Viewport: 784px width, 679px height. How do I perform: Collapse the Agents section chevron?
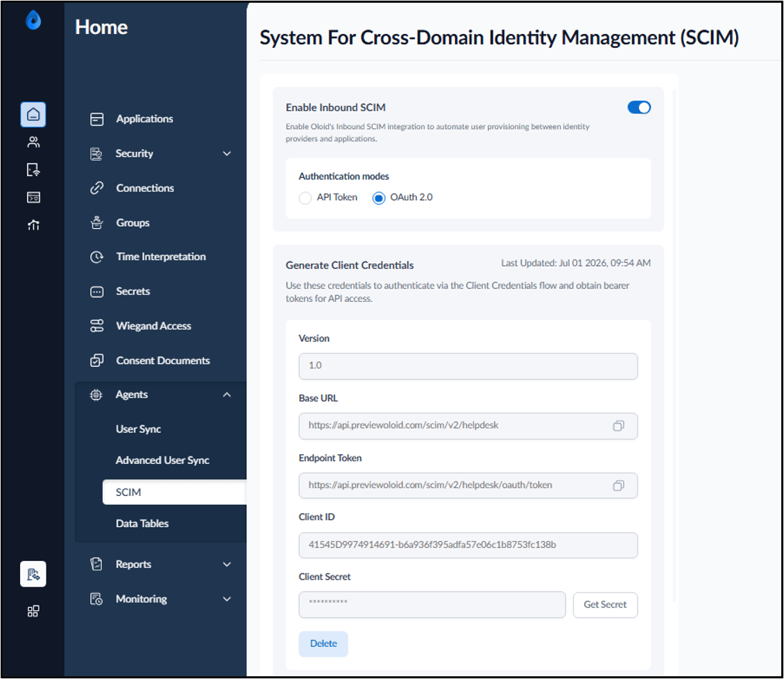coord(227,395)
